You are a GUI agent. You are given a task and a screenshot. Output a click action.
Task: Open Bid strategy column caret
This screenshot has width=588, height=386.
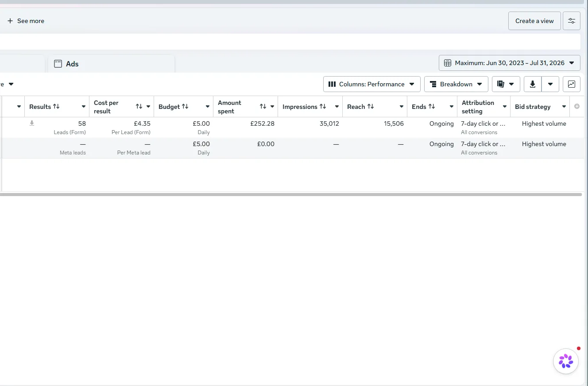click(564, 107)
